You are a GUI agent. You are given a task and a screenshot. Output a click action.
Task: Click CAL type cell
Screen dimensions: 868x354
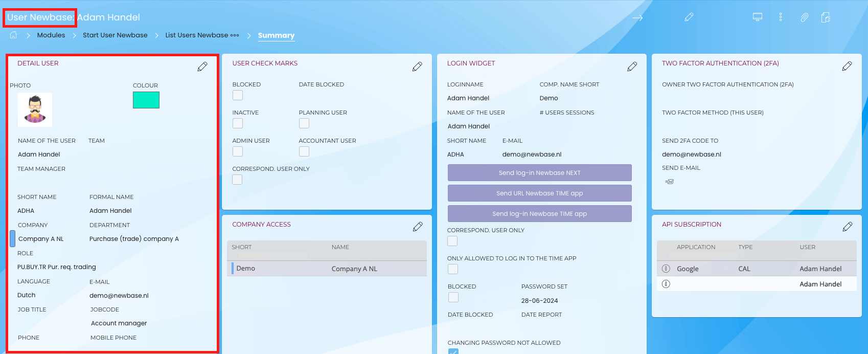point(744,269)
